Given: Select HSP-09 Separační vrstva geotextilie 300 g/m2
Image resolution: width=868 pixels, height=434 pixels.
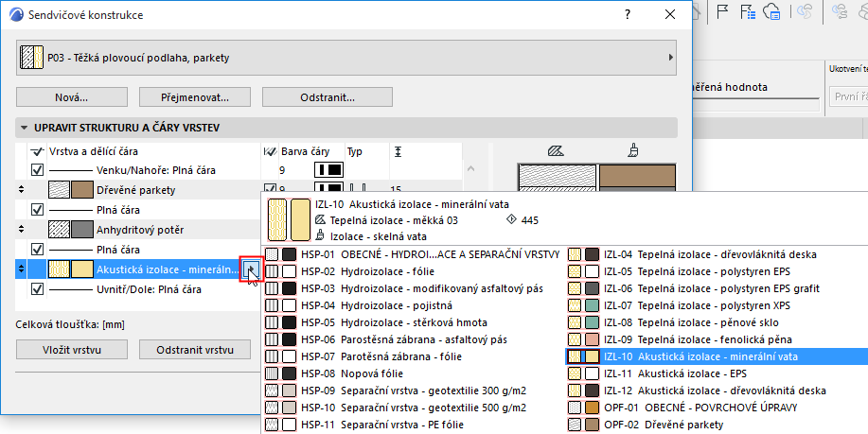Looking at the screenshot, I should pyautogui.click(x=414, y=391).
